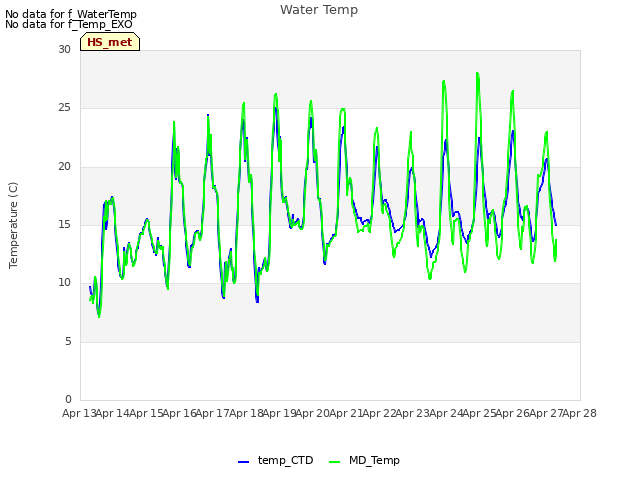Click the y-axis tick label 5

[x=68, y=341]
